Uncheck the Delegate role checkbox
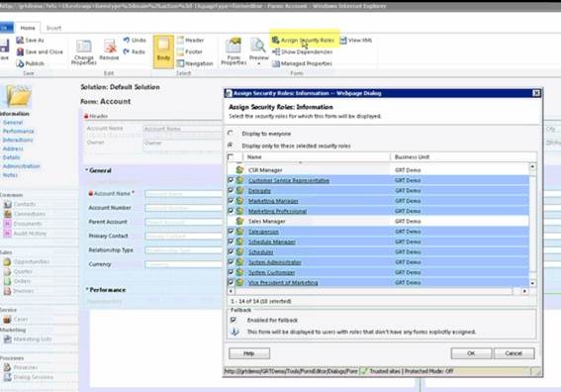This screenshot has height=392, width=561. [231, 190]
